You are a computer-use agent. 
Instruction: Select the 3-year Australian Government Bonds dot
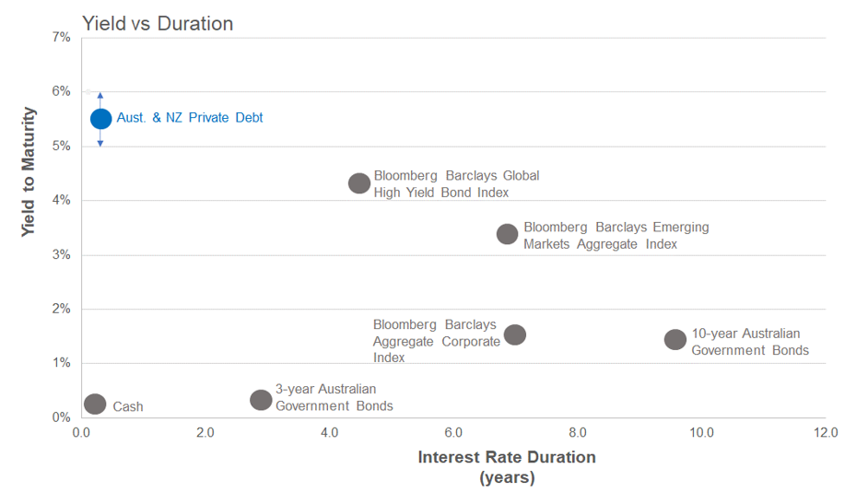pos(261,399)
